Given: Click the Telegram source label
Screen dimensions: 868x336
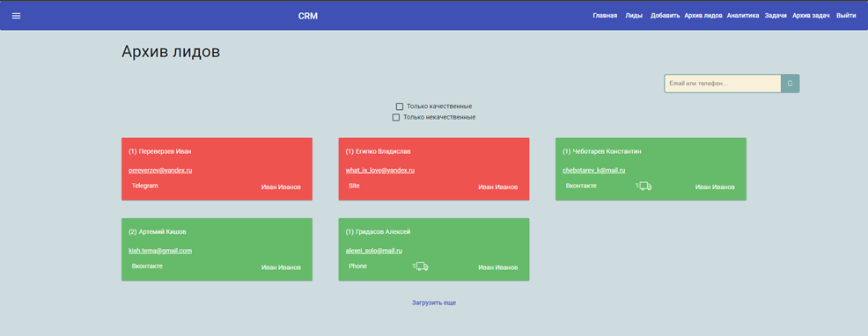Looking at the screenshot, I should point(144,186).
